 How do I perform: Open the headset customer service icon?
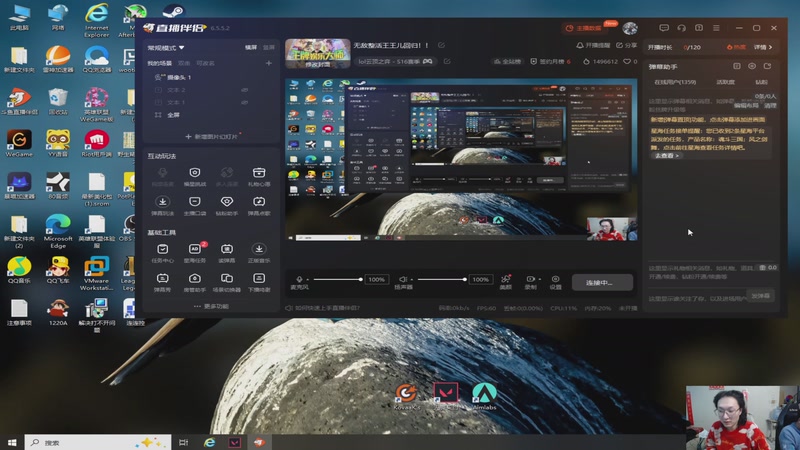click(x=682, y=28)
